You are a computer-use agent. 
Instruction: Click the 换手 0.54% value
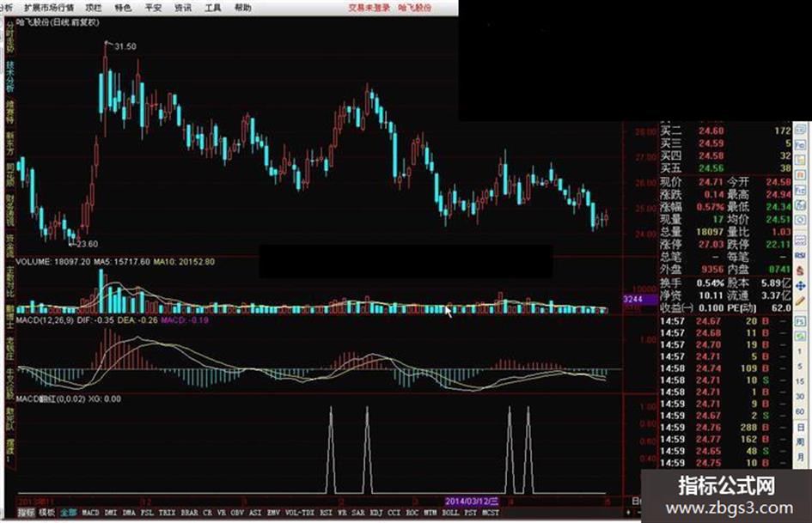(711, 283)
